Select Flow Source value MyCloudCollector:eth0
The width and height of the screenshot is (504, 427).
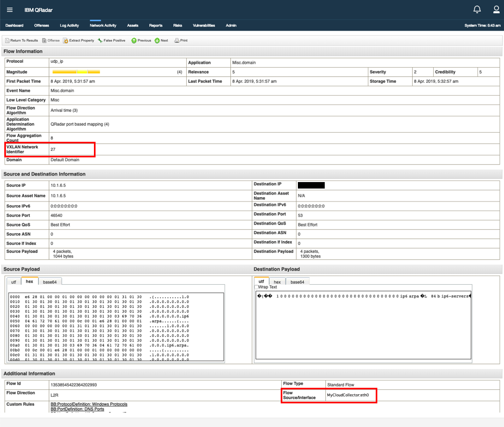point(348,395)
